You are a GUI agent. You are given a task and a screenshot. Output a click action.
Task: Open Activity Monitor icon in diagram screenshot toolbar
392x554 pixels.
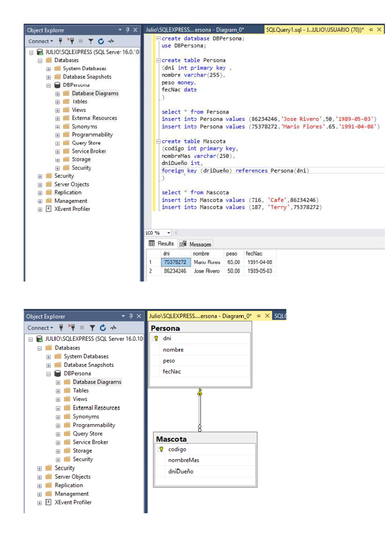click(113, 328)
